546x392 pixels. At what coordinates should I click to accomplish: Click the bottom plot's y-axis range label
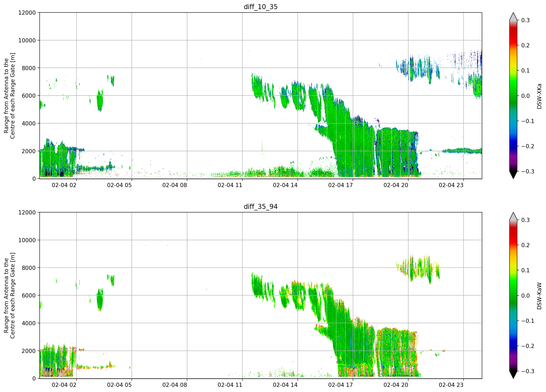9,295
